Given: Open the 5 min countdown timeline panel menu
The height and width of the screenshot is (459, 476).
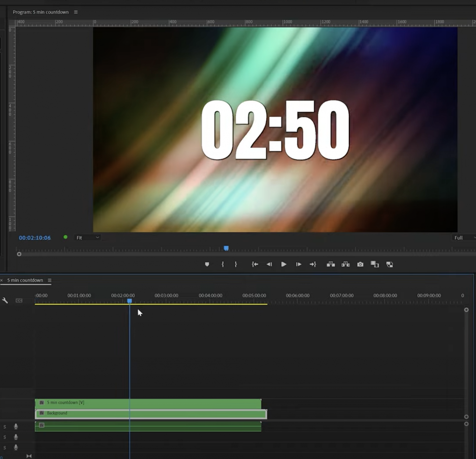Looking at the screenshot, I should coord(49,280).
